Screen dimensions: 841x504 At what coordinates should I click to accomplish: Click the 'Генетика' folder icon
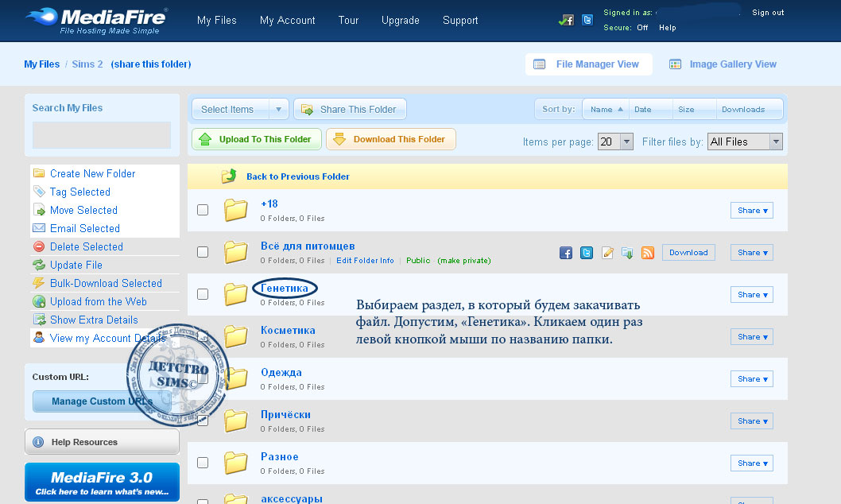click(x=235, y=294)
